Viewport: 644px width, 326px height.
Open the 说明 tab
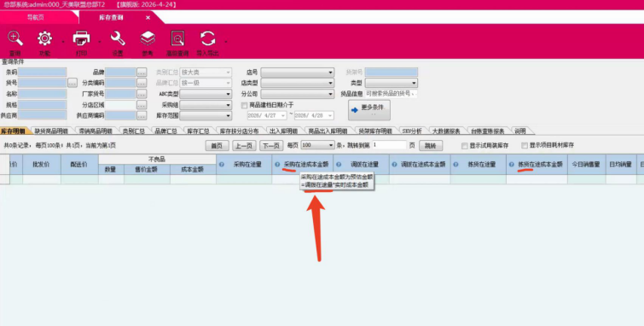pyautogui.click(x=520, y=131)
